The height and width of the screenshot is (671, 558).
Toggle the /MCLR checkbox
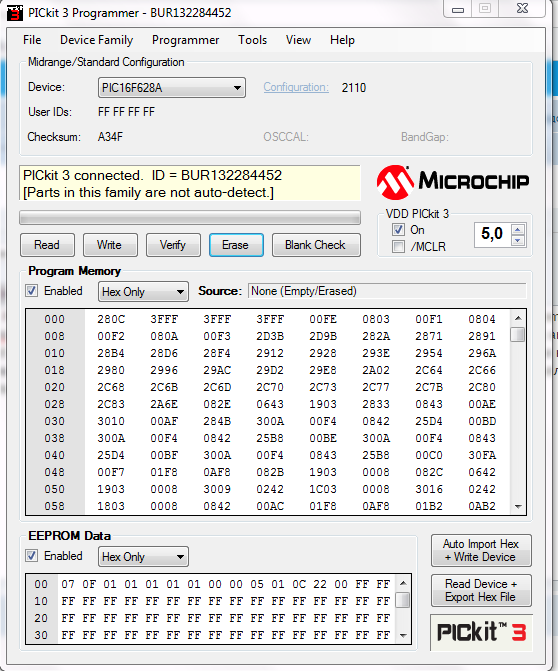pos(398,246)
